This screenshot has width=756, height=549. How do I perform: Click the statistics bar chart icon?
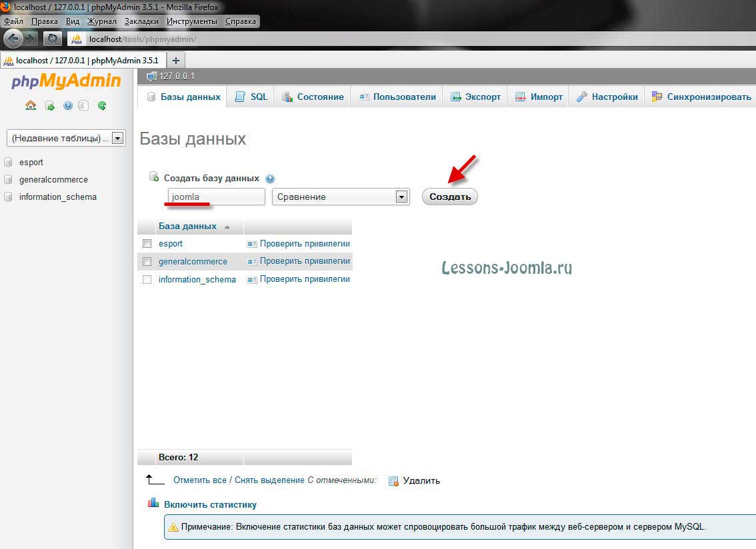click(x=153, y=503)
